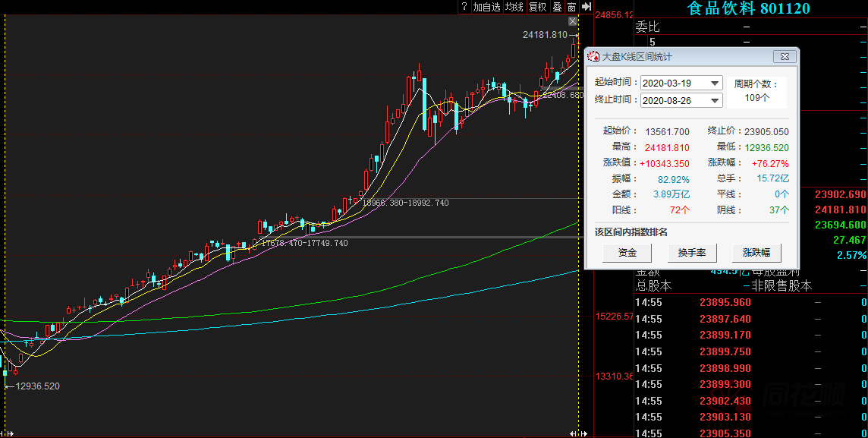Select the 涨跌值 +10343.350 value
The width and height of the screenshot is (868, 438).
665,163
